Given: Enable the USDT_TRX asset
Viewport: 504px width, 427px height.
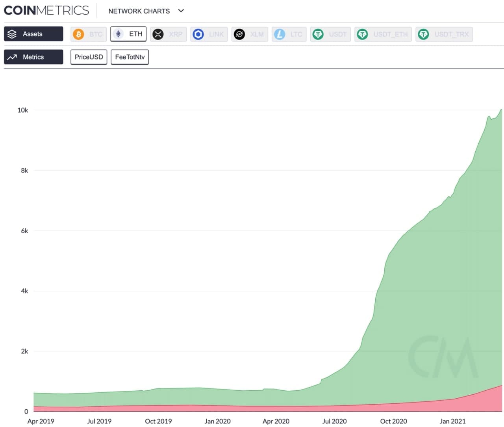Looking at the screenshot, I should point(444,34).
